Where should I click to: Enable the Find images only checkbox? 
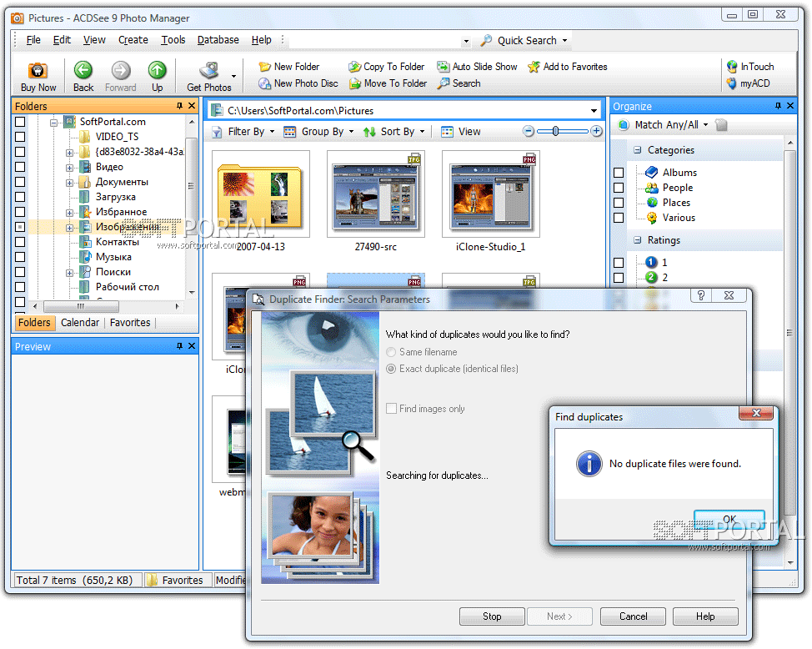391,409
